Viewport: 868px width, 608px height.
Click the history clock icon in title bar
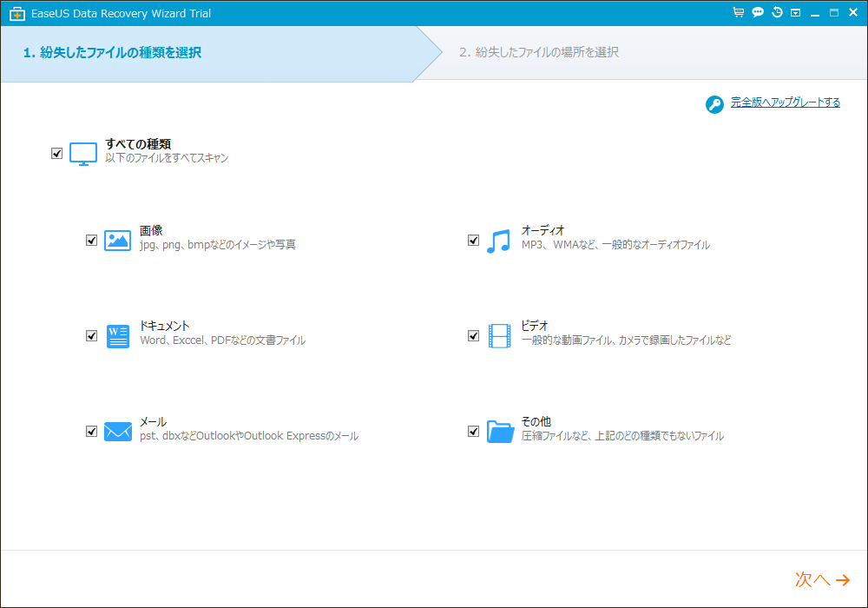777,12
